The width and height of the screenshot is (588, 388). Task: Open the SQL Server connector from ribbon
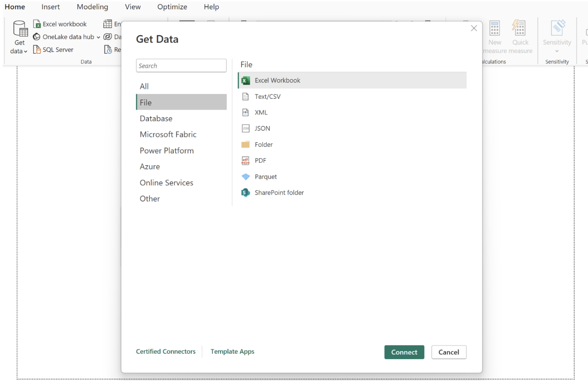[57, 49]
